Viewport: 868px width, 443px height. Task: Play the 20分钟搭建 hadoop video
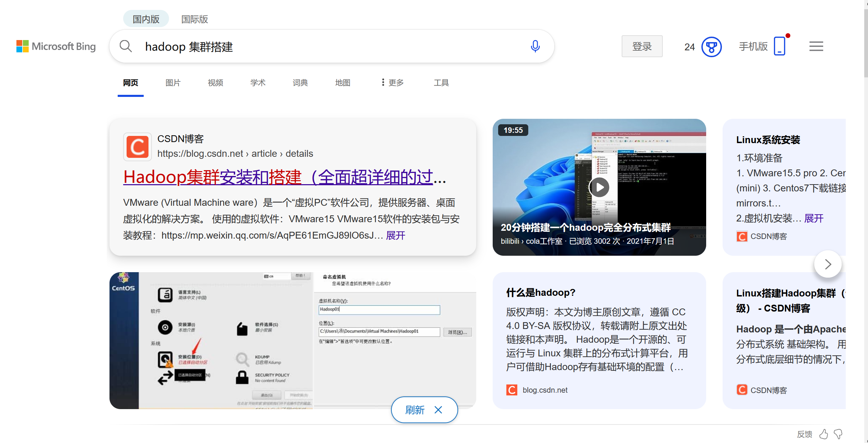tap(599, 187)
